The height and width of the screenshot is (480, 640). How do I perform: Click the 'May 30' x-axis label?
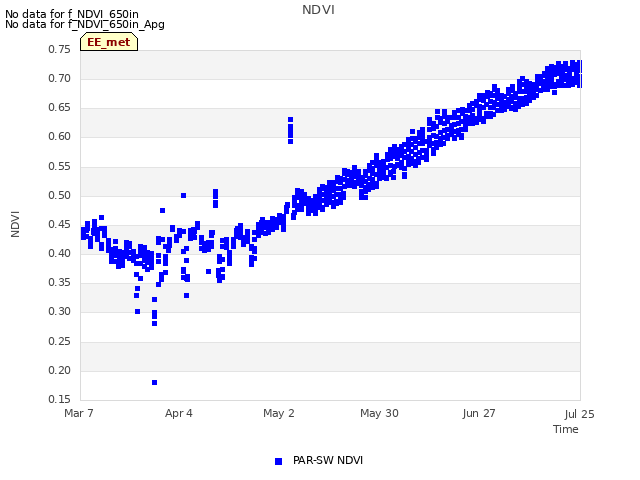pos(379,413)
